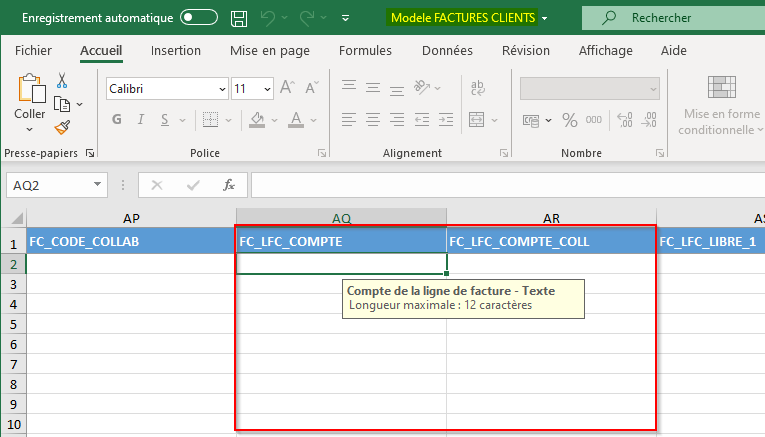The image size is (765, 437).
Task: Click the Increase Decimal icon
Action: coord(625,120)
